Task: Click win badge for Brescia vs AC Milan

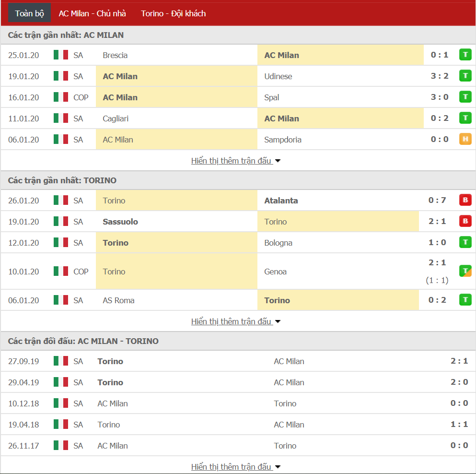Action: coord(465,55)
